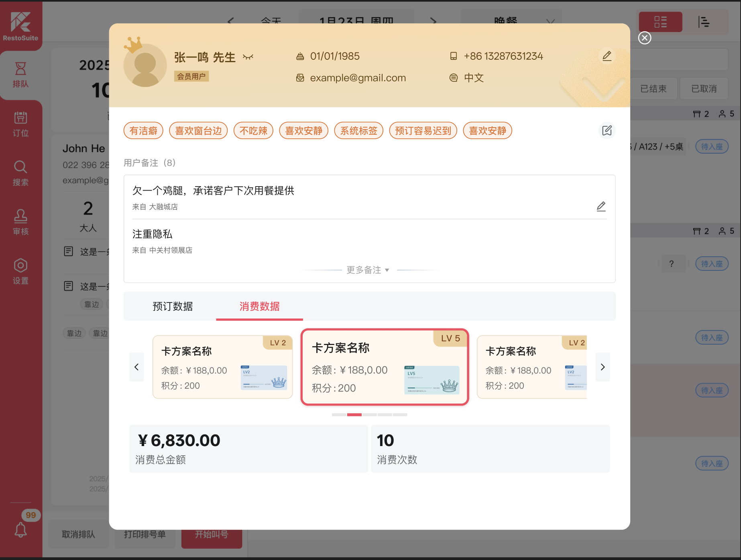Edit the chicken leg note

click(x=601, y=207)
